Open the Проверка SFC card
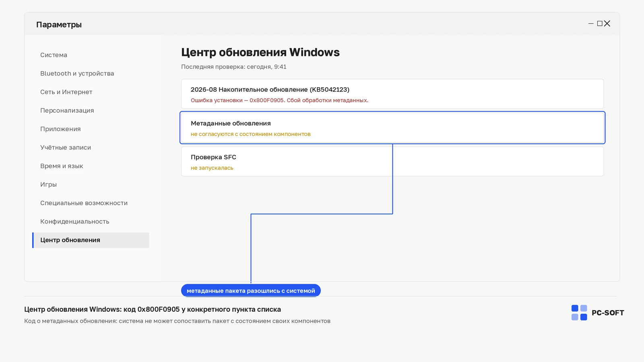644x362 pixels. pyautogui.click(x=392, y=161)
